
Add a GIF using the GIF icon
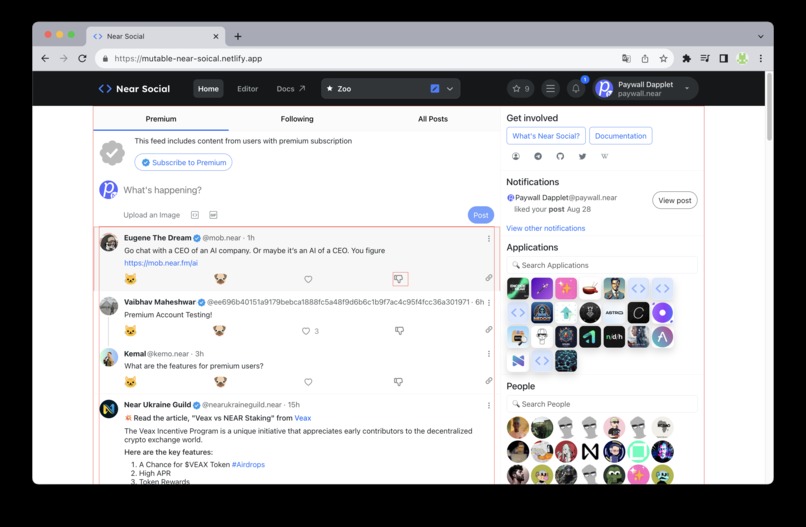coord(213,215)
